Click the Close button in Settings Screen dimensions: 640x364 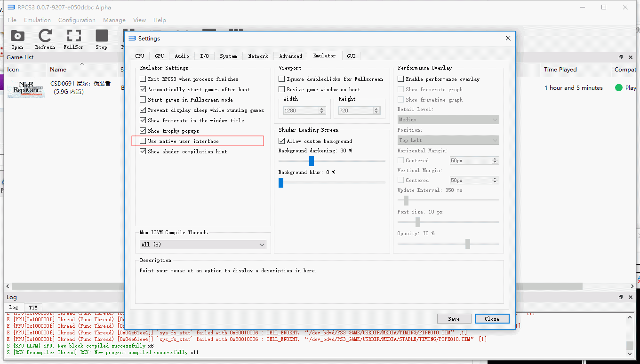[x=492, y=319]
